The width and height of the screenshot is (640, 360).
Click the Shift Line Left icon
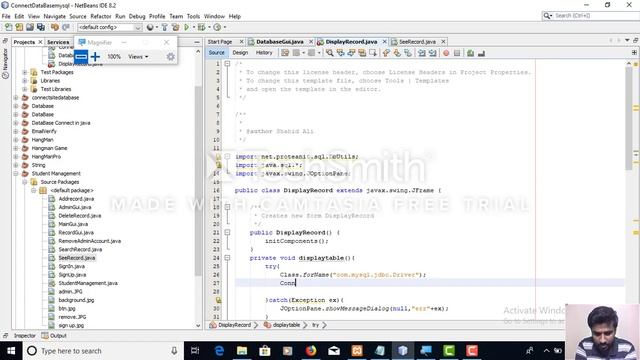point(422,53)
